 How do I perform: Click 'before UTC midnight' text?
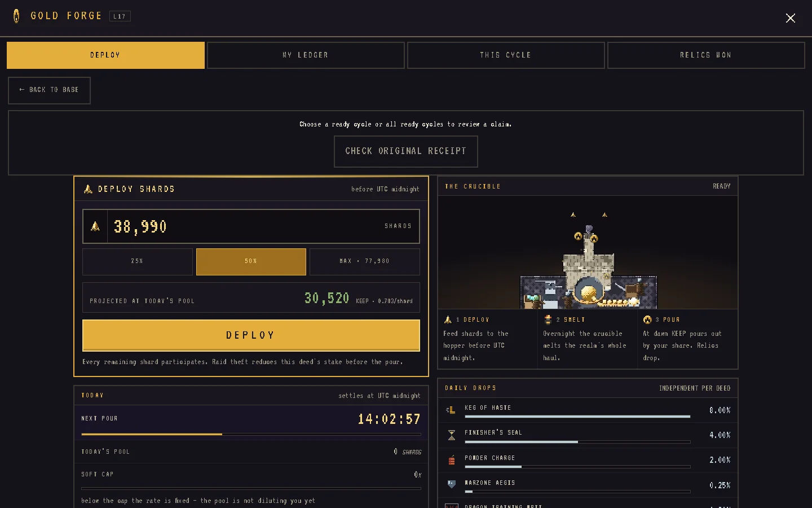[385, 189]
